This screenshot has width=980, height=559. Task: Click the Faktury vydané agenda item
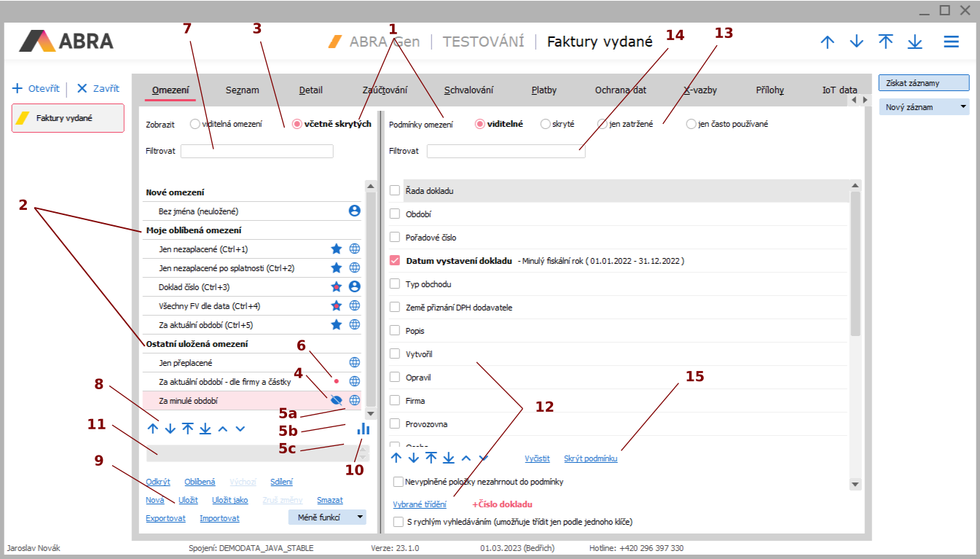[68, 117]
